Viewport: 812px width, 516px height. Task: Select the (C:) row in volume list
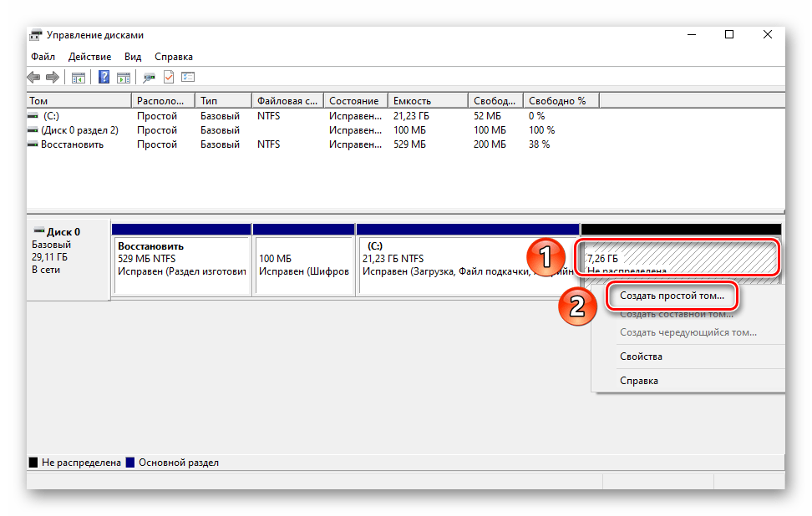coord(51,116)
